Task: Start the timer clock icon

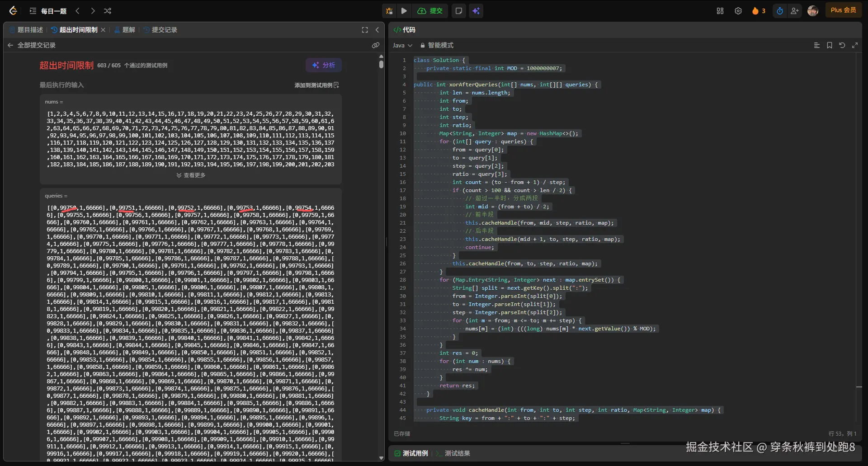Action: pyautogui.click(x=780, y=11)
